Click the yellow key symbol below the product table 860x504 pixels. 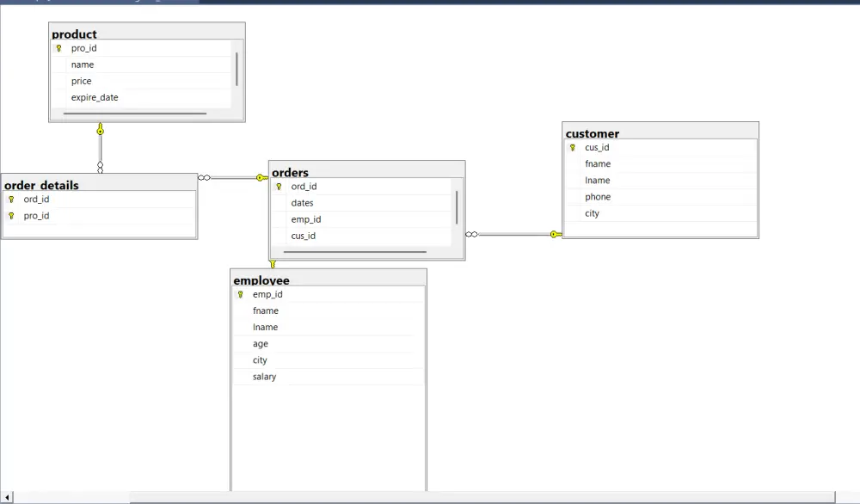(100, 129)
